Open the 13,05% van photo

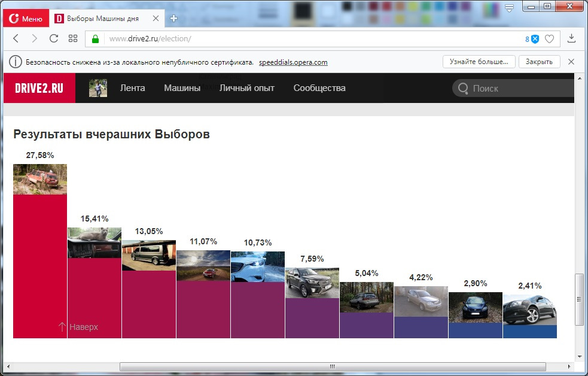tap(149, 255)
